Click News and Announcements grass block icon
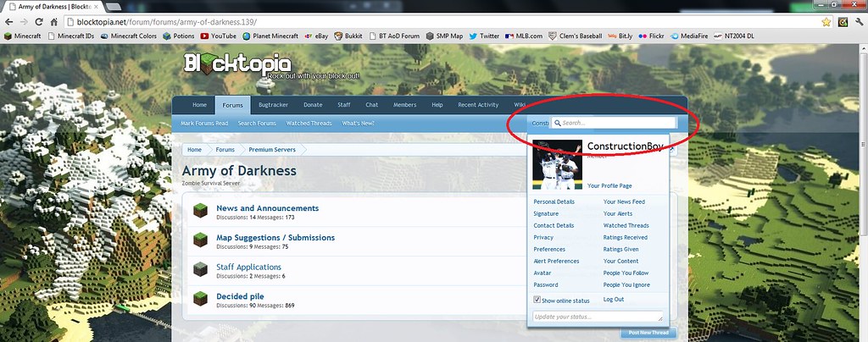Viewport: 868px width, 342px height. click(200, 211)
